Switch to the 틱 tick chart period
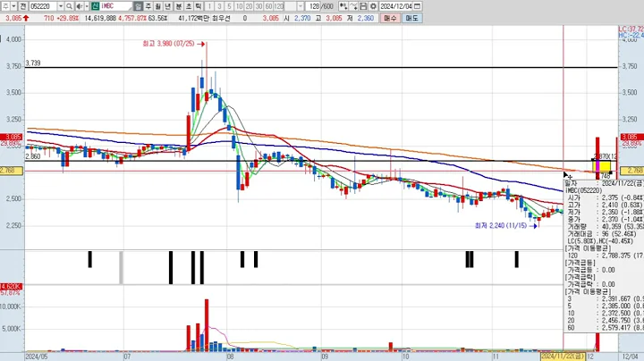Image resolution: width=644 pixels, height=361 pixels. click(199, 6)
